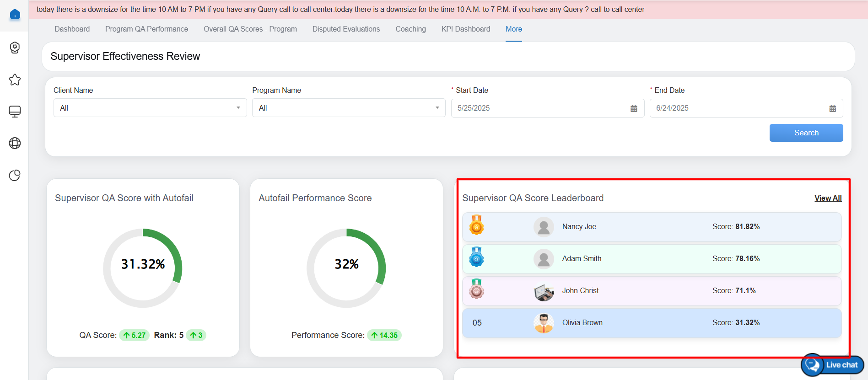868x380 pixels.
Task: Expand the Client Name dropdown
Action: 150,108
